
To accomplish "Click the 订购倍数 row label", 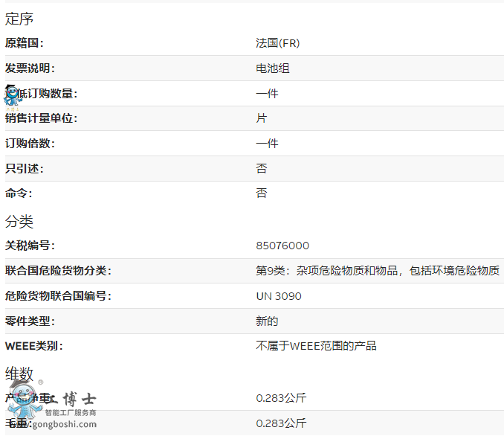I will pyautogui.click(x=30, y=144).
